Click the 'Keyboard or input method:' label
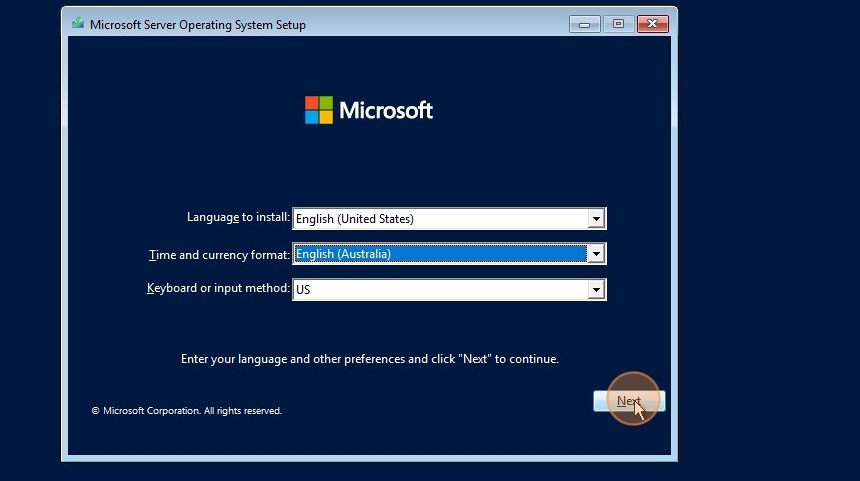This screenshot has width=860, height=481. (218, 288)
